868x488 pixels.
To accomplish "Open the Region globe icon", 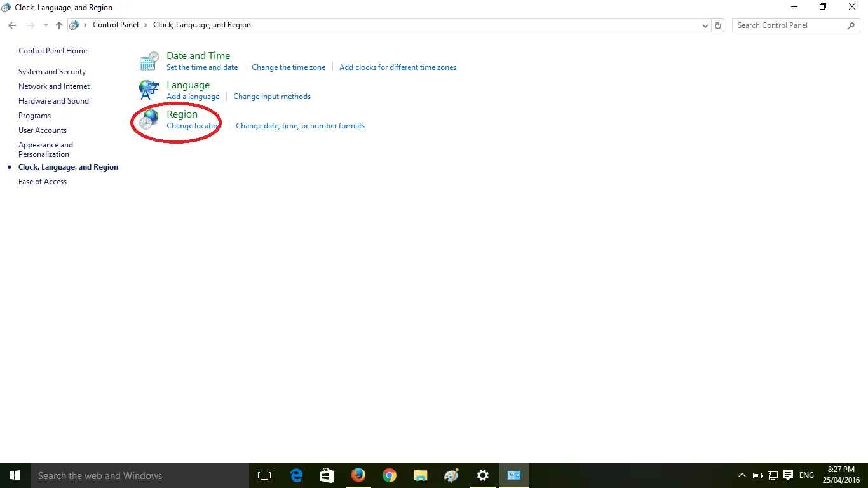I will 149,119.
